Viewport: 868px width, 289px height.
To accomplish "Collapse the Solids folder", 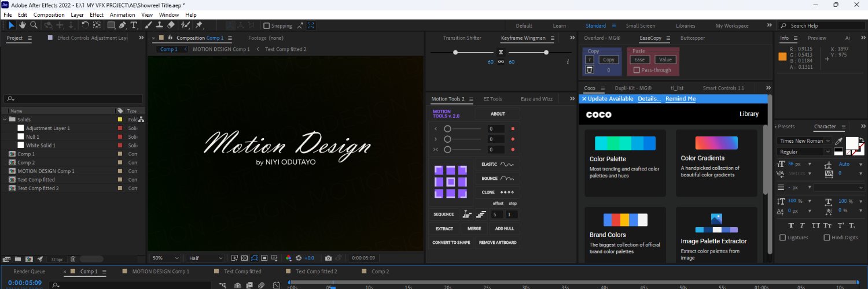I will [5, 120].
